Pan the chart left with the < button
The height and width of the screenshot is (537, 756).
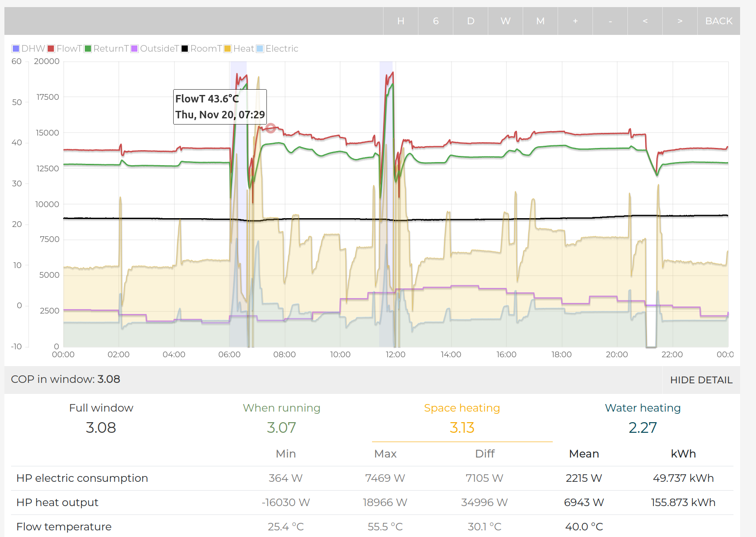[645, 21]
